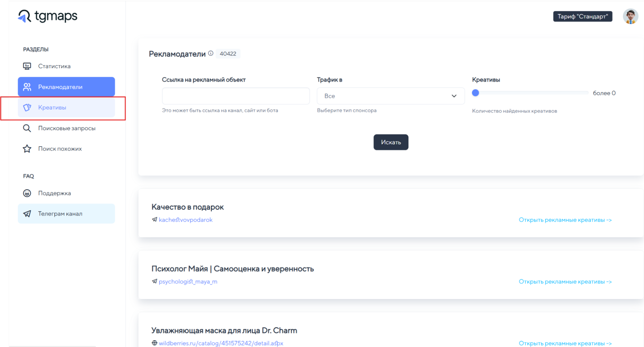Click the Креативы slider handle
This screenshot has width=644, height=347.
(x=476, y=93)
